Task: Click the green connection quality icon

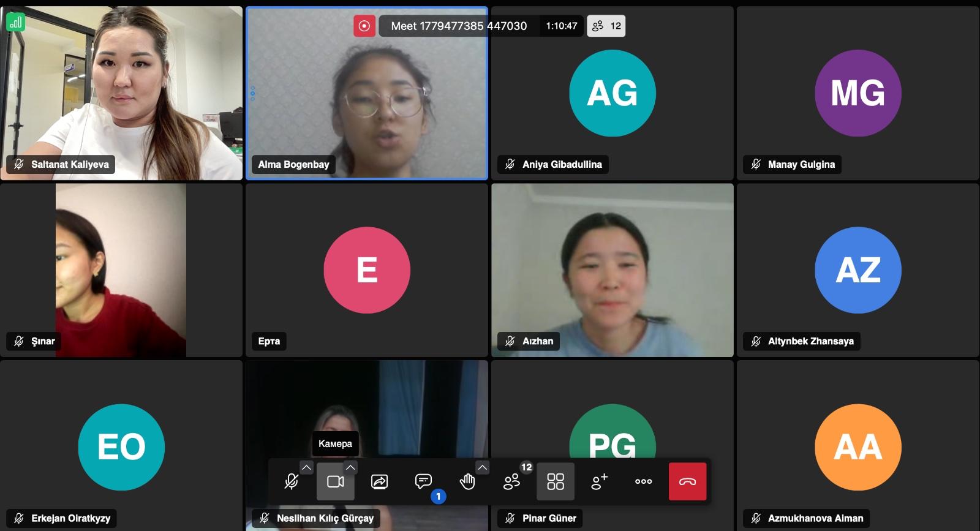Action: [15, 23]
